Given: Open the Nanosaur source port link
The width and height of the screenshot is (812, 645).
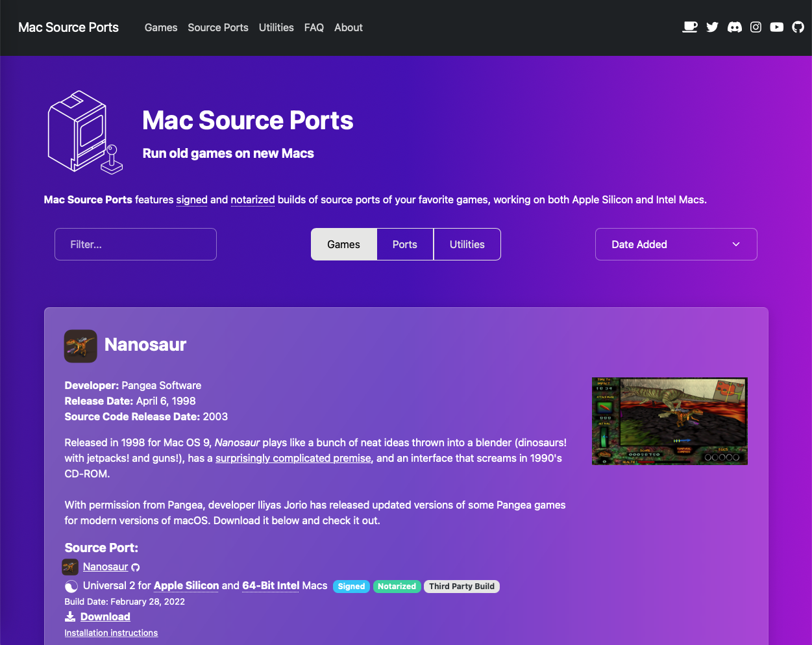Looking at the screenshot, I should pyautogui.click(x=105, y=566).
